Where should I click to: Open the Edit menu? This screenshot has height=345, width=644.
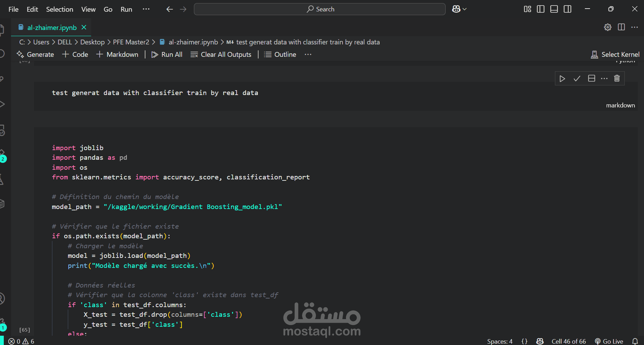pos(32,9)
